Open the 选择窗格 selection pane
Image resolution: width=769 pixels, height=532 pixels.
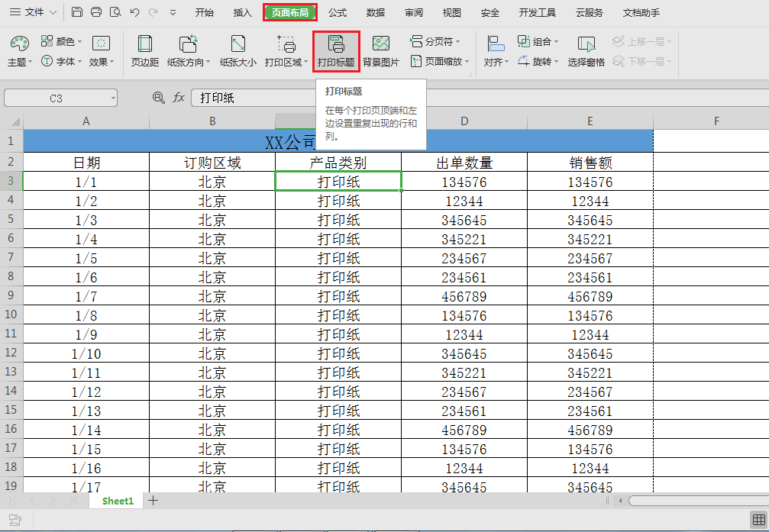click(x=585, y=51)
